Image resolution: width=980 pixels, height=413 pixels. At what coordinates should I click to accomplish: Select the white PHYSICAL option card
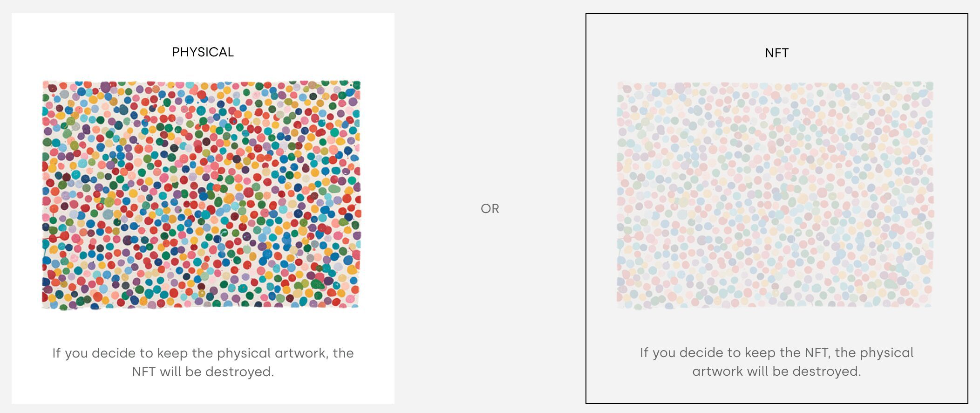tap(203, 208)
